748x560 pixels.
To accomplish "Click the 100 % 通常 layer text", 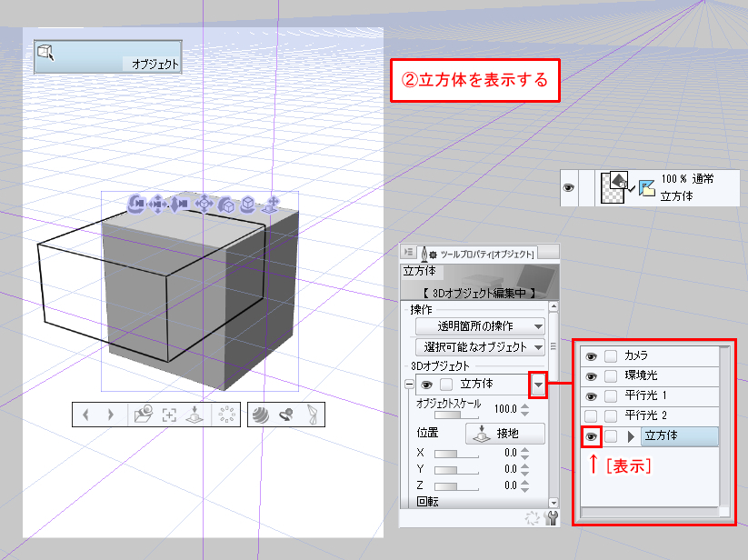I will [687, 179].
